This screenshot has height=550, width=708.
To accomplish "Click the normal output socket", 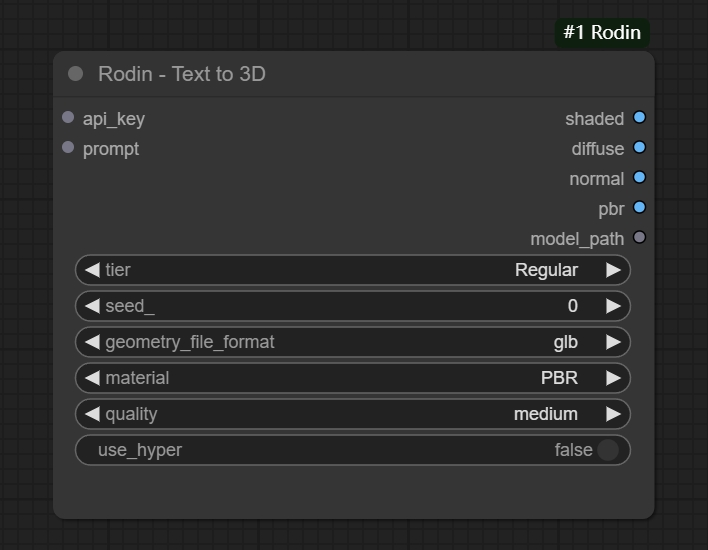I will click(639, 177).
